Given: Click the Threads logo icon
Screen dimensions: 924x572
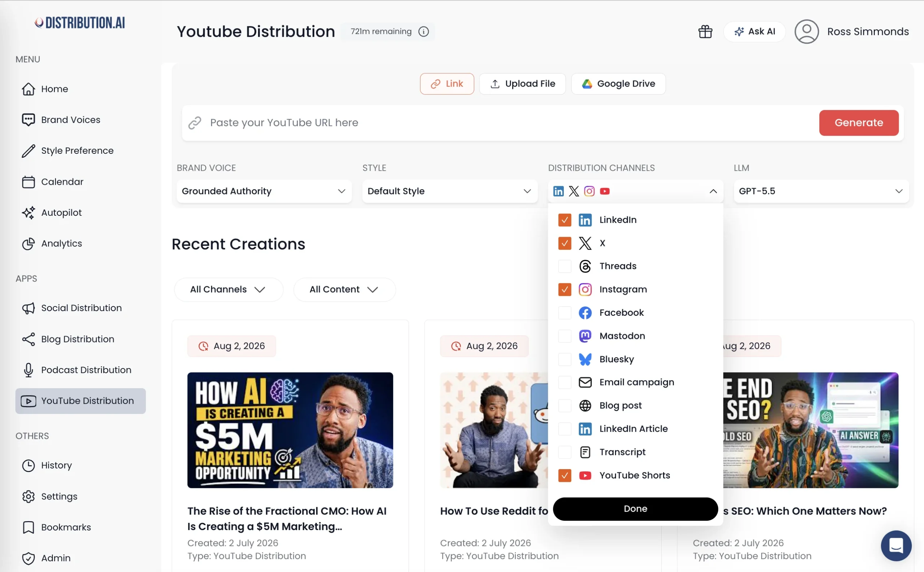Looking at the screenshot, I should tap(585, 266).
